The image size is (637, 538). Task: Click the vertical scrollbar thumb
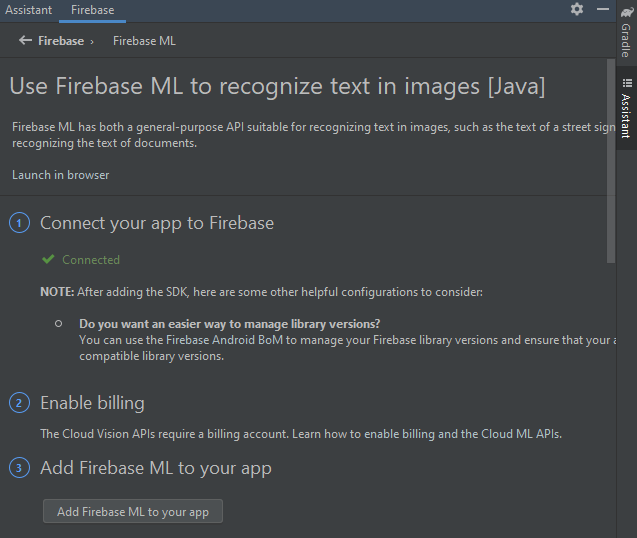pos(611,160)
